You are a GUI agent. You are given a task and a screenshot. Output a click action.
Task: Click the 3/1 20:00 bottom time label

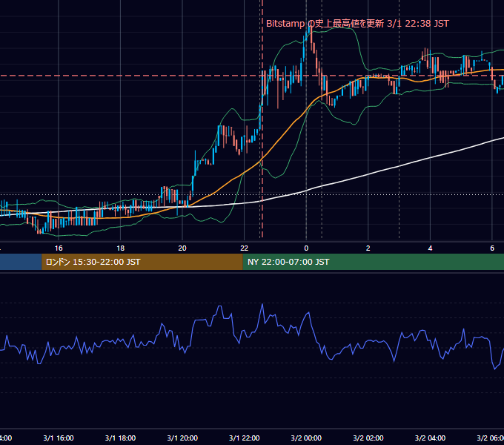tap(182, 438)
